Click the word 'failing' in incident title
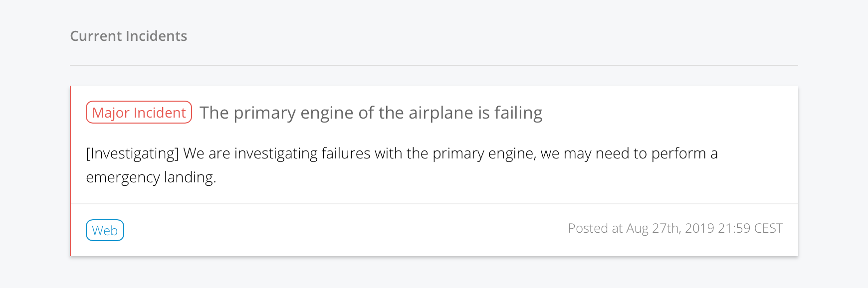Image resolution: width=868 pixels, height=288 pixels. click(518, 113)
